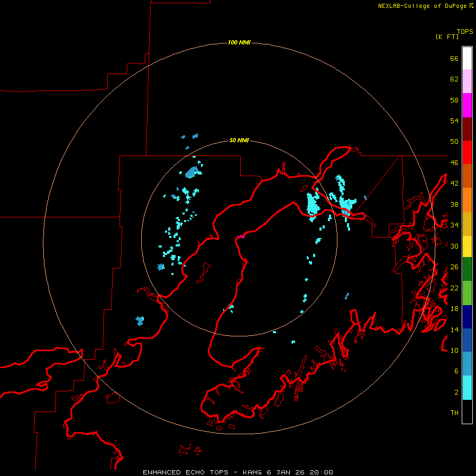Click the dark orange swatch between 46 and 42
The height and width of the screenshot is (476, 476).
coord(467,176)
